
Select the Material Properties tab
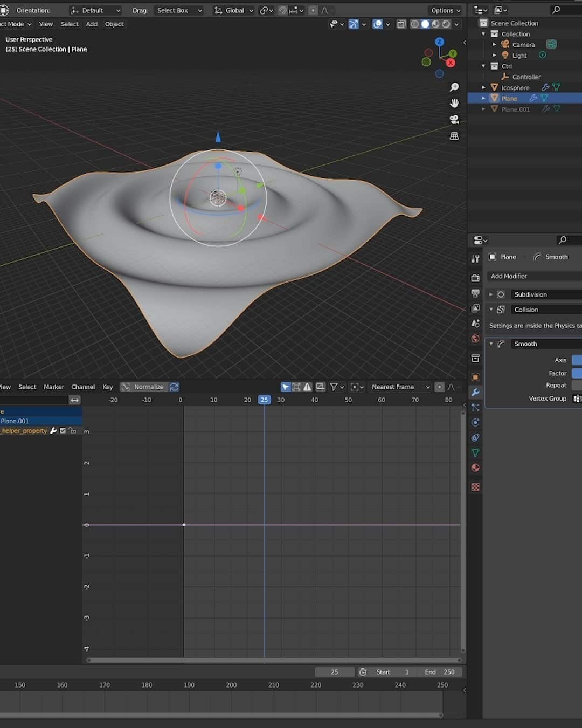475,468
